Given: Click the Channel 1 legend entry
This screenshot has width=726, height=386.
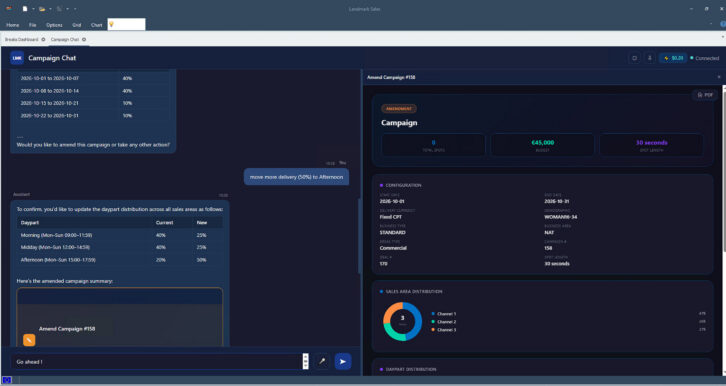Looking at the screenshot, I should [444, 314].
